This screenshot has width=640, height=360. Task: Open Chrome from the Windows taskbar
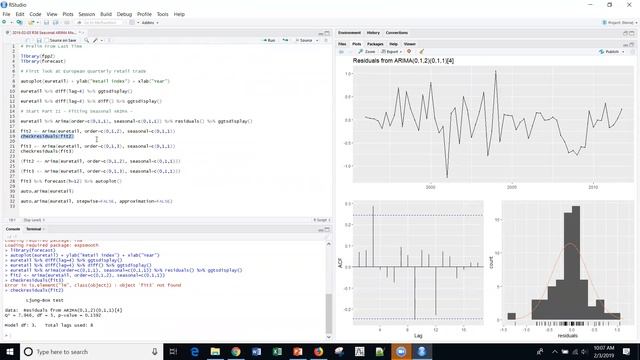(x=236, y=351)
